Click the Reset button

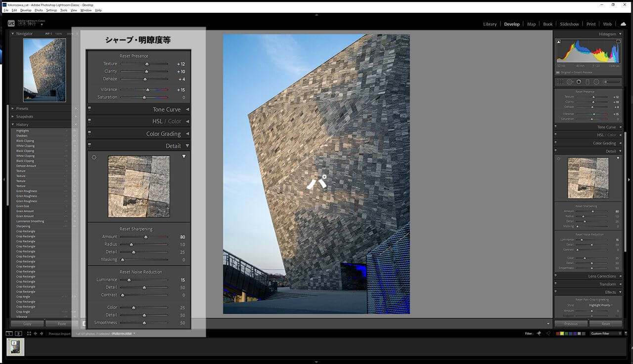tap(606, 324)
